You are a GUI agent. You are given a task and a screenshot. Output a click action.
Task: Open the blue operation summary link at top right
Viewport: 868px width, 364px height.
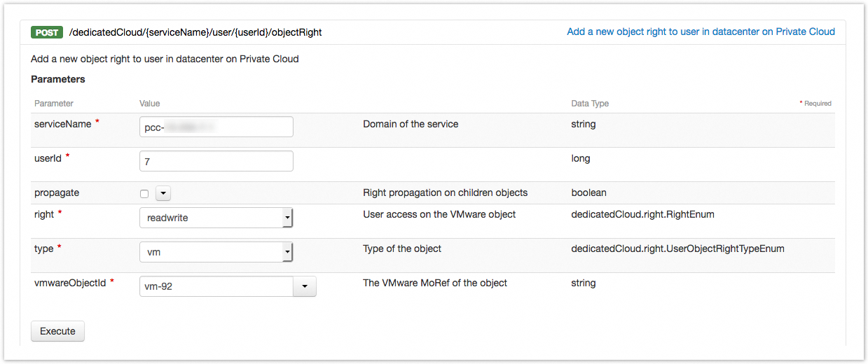[701, 31]
